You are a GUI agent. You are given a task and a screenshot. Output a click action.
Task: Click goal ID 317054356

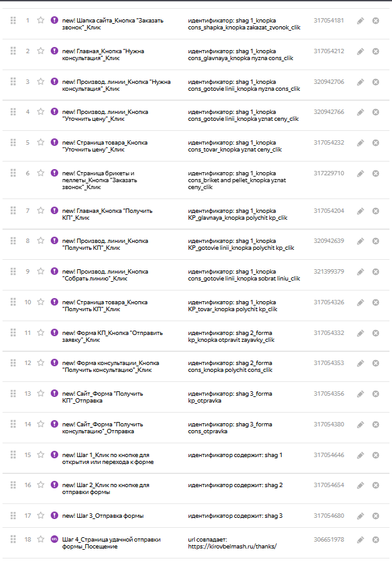click(329, 394)
